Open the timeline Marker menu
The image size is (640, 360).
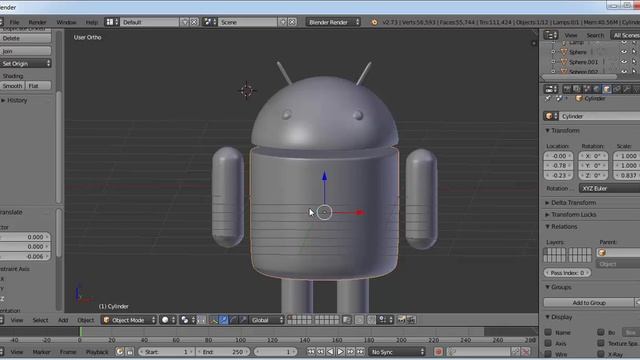coord(41,352)
